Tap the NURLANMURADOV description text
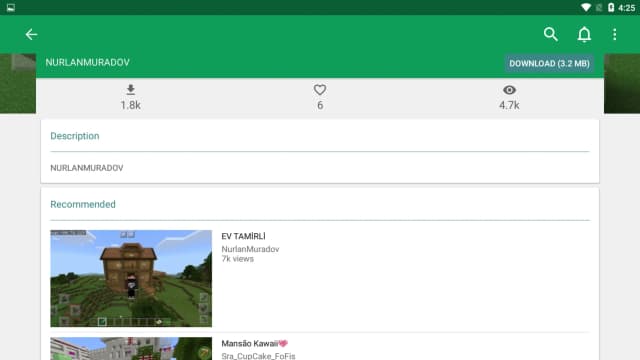This screenshot has height=360, width=640. tap(87, 168)
